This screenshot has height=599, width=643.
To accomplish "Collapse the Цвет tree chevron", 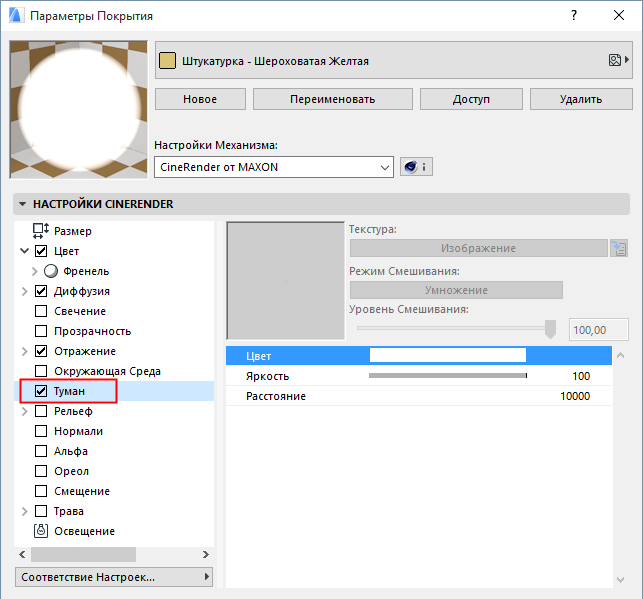I will click(25, 251).
